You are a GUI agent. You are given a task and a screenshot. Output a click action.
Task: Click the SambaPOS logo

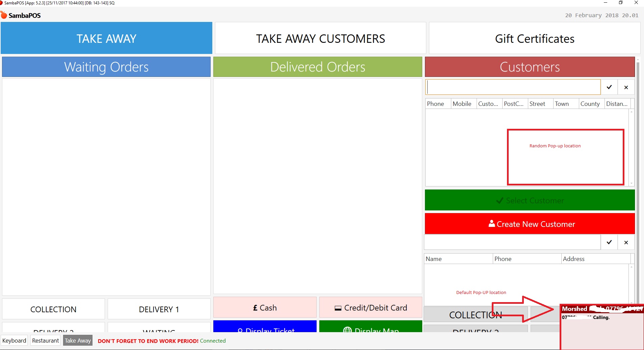[21, 16]
